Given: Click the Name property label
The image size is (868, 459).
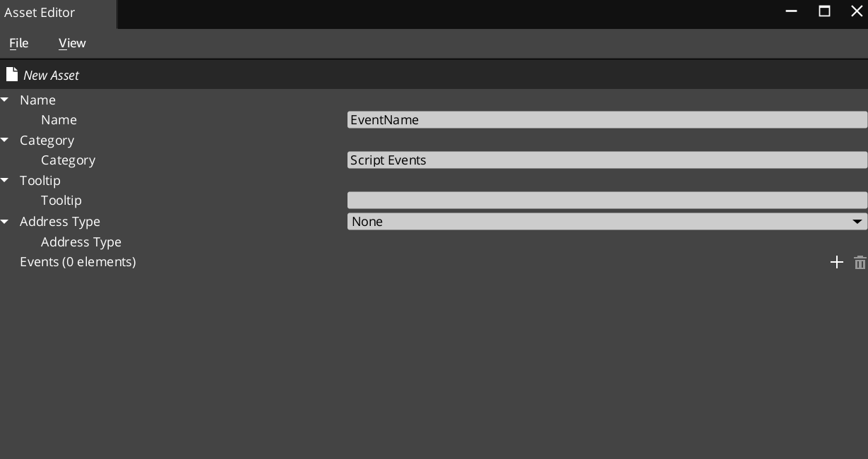Looking at the screenshot, I should tap(59, 119).
